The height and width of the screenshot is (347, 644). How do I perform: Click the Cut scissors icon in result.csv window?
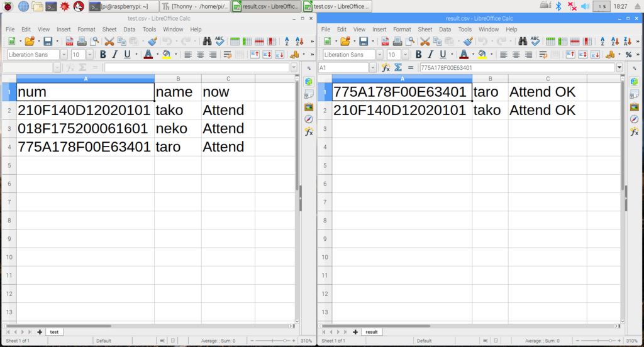tap(425, 41)
